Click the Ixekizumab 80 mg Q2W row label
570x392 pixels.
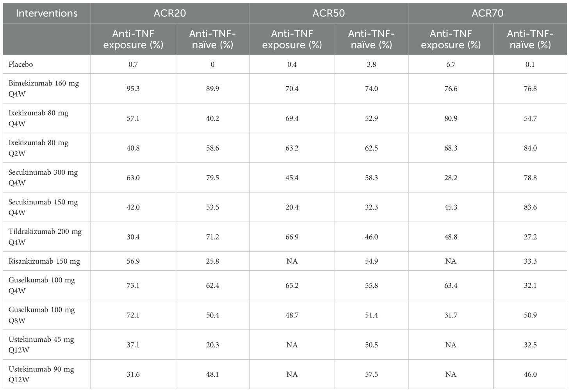[38, 148]
